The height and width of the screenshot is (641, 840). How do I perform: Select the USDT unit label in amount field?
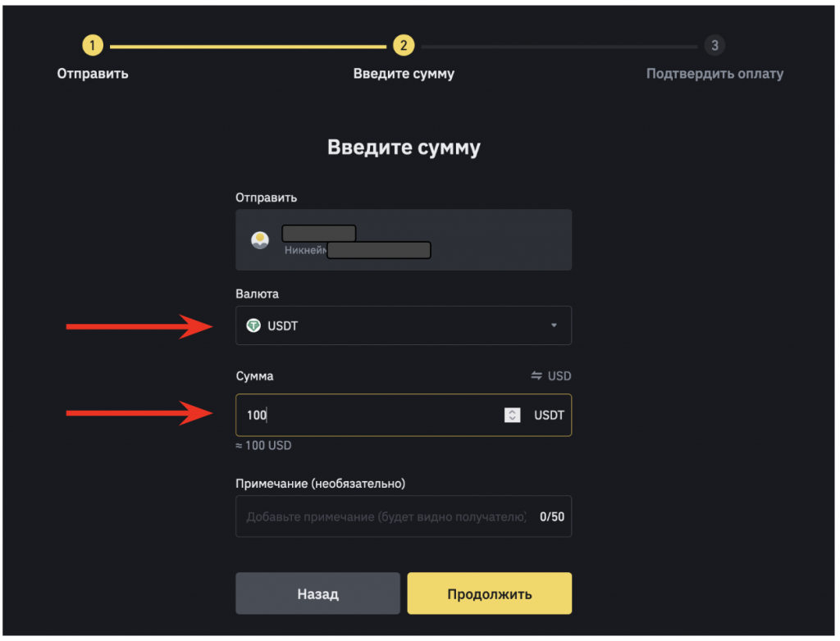coord(549,416)
